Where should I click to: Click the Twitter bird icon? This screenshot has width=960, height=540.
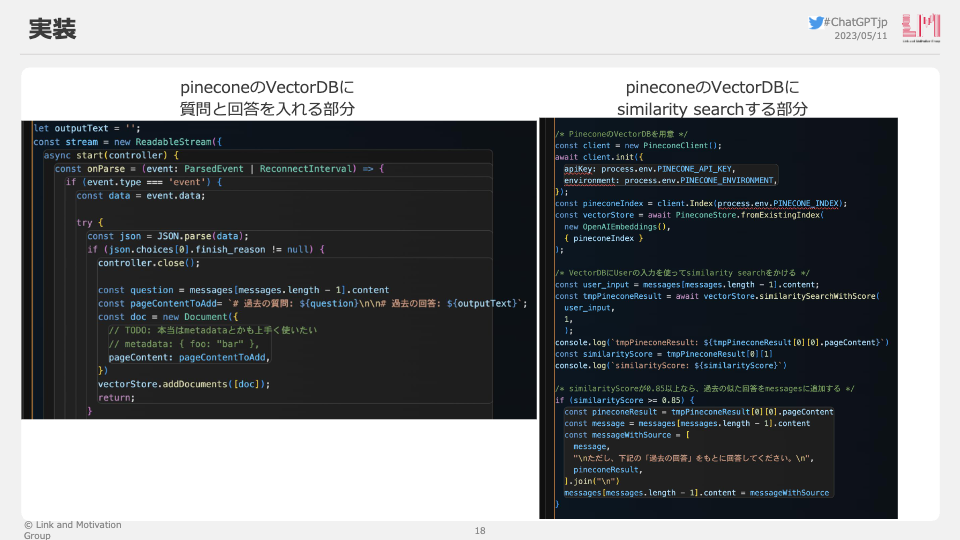click(x=816, y=22)
